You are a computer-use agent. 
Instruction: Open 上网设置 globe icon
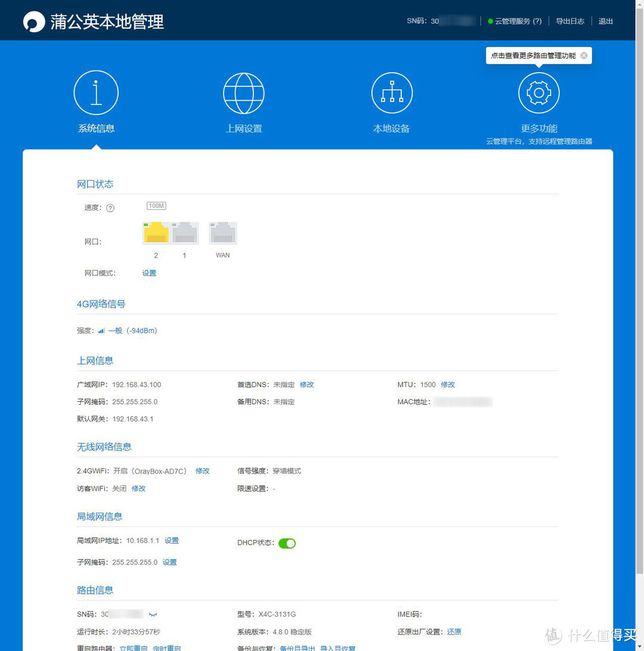(243, 93)
